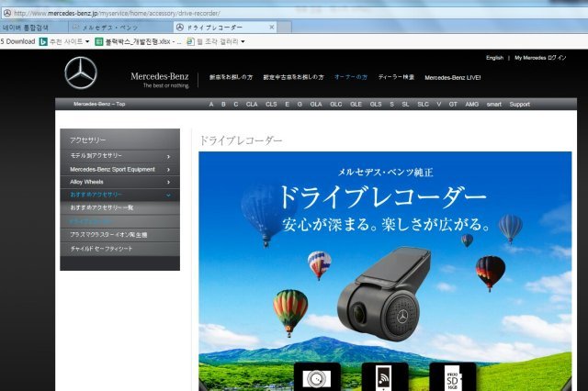Open 認定中古車をお探しの方 menu
This screenshot has width=588, height=391.
293,77
